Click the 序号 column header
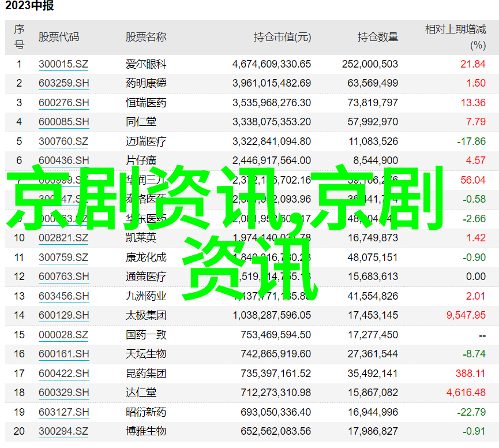The width and height of the screenshot is (499, 448). 19,37
